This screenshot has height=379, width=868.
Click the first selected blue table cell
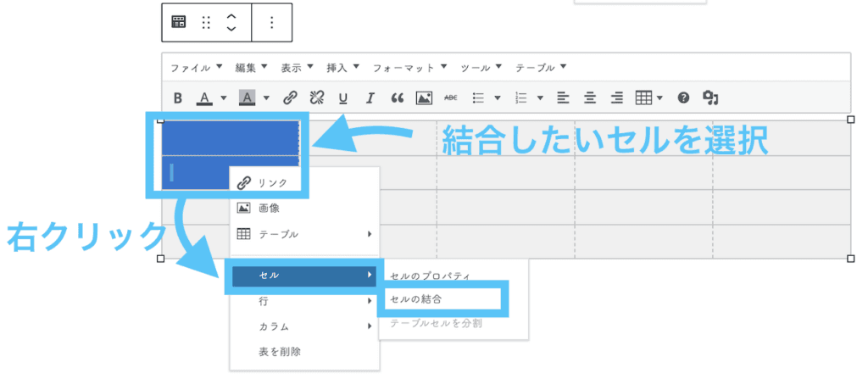[231, 137]
